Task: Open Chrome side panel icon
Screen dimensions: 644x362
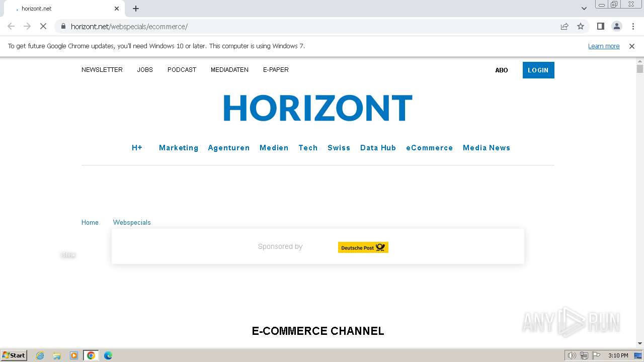Action: pos(600,26)
